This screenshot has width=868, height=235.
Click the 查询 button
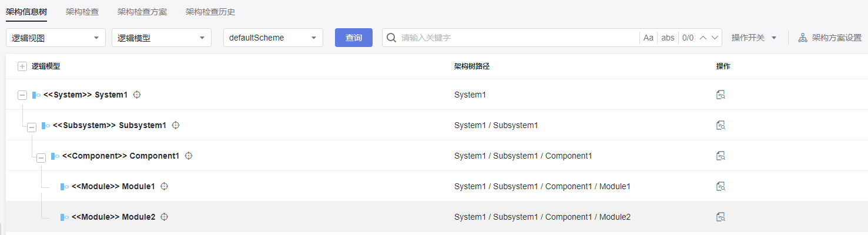(x=354, y=38)
